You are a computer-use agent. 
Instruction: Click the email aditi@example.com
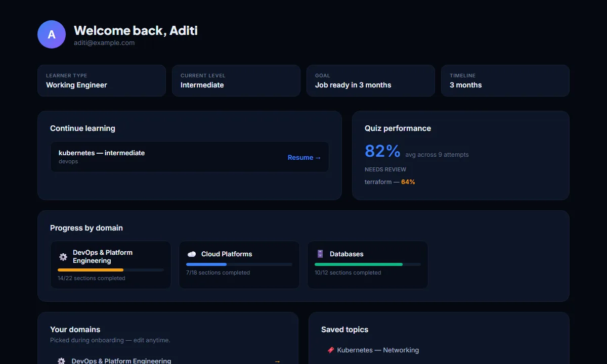coord(104,43)
